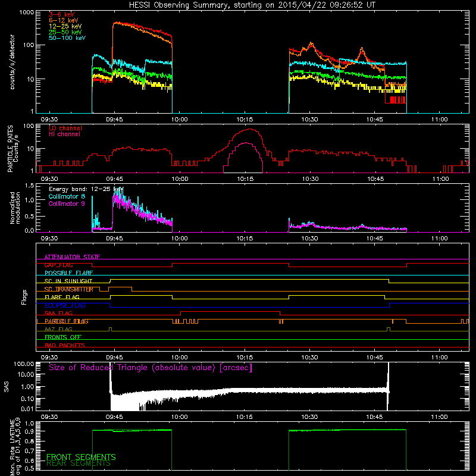Image resolution: width=476 pixels, height=476 pixels.
Task: Select the SC_TRANSMITTER flag label
Action: coord(69,289)
